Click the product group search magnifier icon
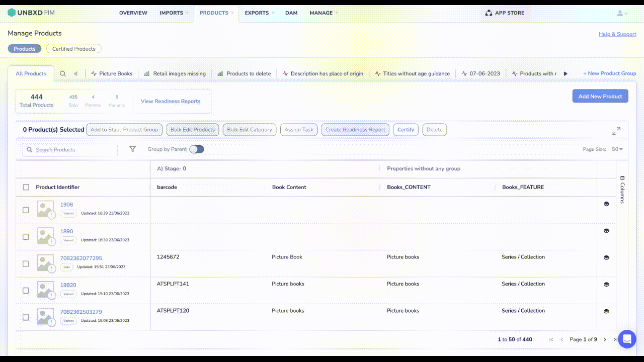Image resolution: width=644 pixels, height=362 pixels. (x=63, y=73)
